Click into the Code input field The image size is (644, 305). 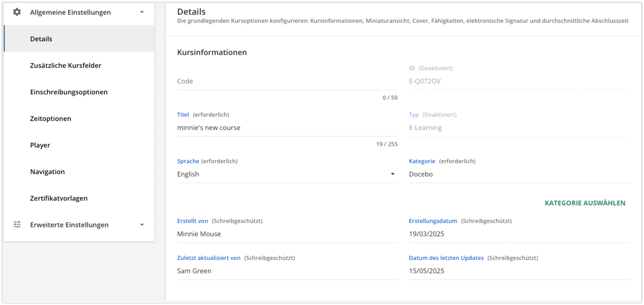[x=287, y=81]
